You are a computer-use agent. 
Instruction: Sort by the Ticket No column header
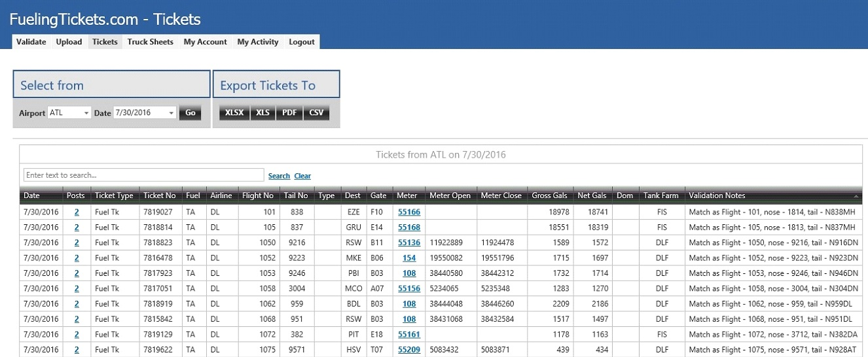coord(159,195)
